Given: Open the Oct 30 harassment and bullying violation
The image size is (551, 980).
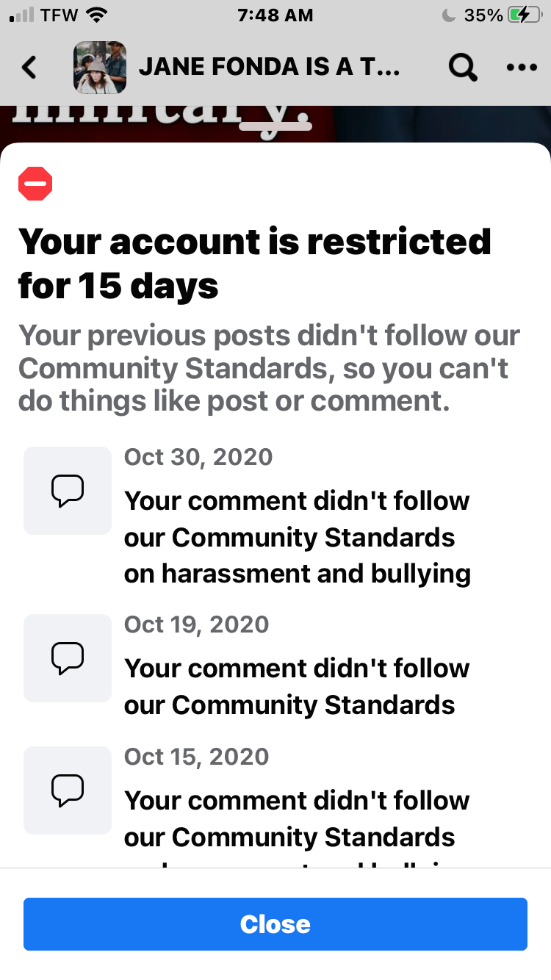Looking at the screenshot, I should (x=297, y=537).
